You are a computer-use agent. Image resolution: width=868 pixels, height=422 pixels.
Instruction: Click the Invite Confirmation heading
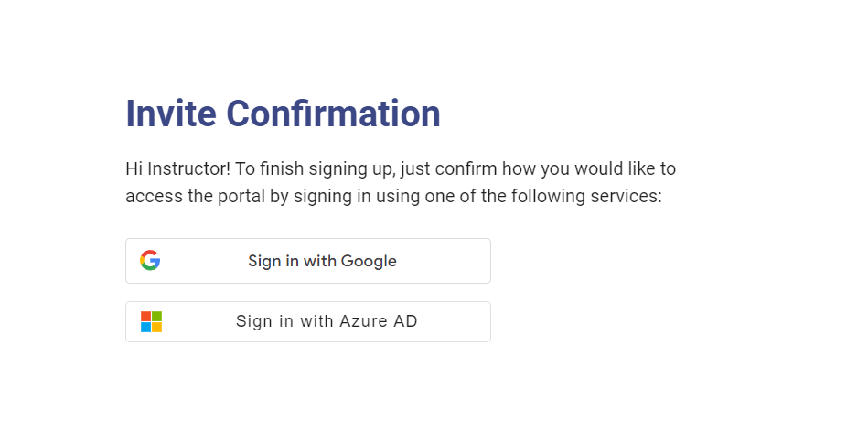click(283, 114)
